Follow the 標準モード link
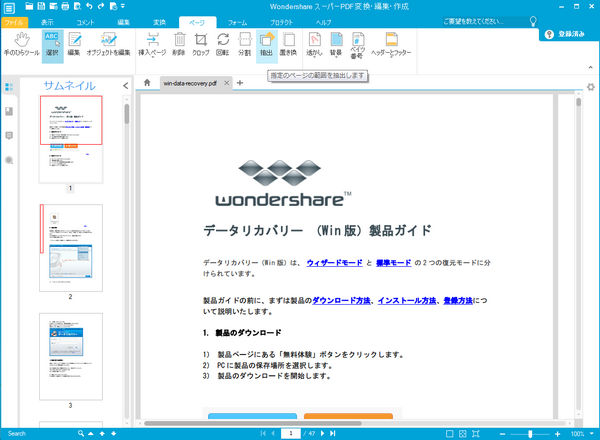This screenshot has width=600, height=440. point(394,263)
